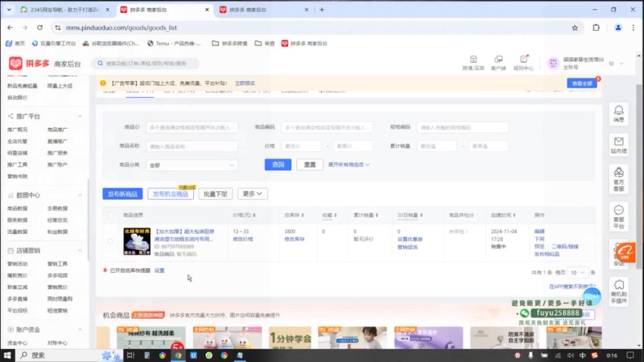
Task: Check the checkbox for the product row
Action: pos(111,242)
